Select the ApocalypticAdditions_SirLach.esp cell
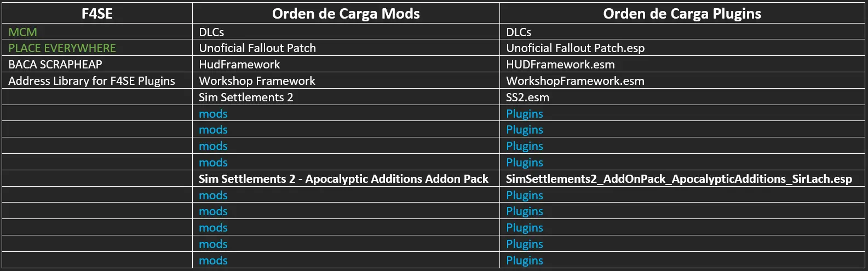This screenshot has height=271, width=868. click(682, 178)
